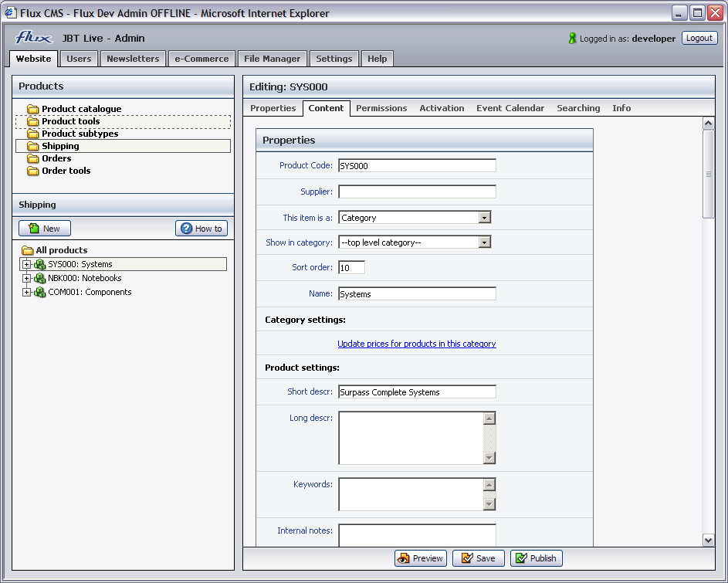Expand the SYS000: Systems tree node
Image resolution: width=728 pixels, height=583 pixels.
pos(26,264)
